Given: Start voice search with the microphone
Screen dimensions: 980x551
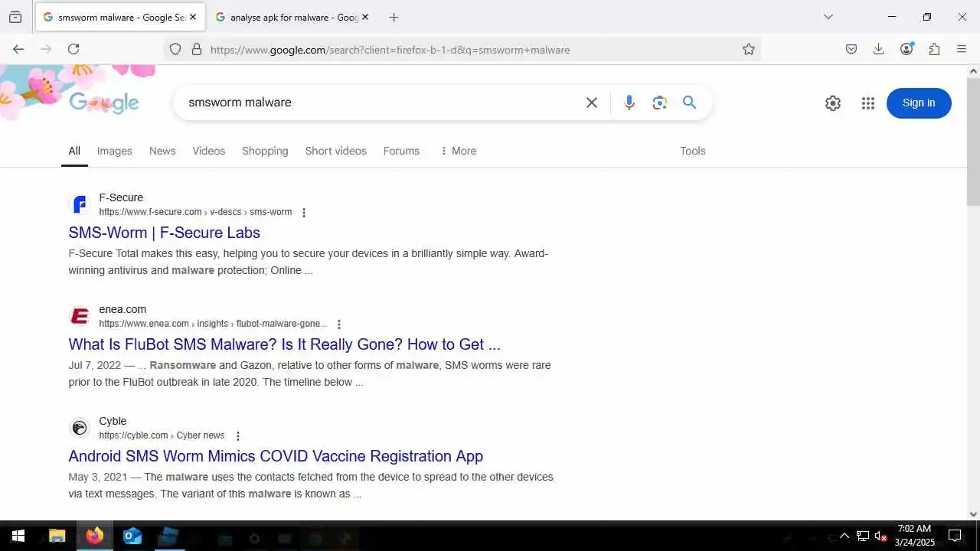Looking at the screenshot, I should [x=629, y=103].
